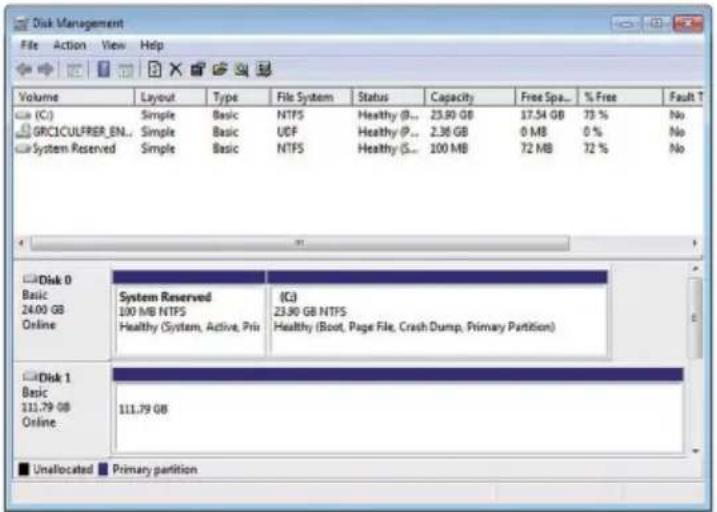
Task: Toggle the action pane toolbar icon
Action: tap(126, 70)
